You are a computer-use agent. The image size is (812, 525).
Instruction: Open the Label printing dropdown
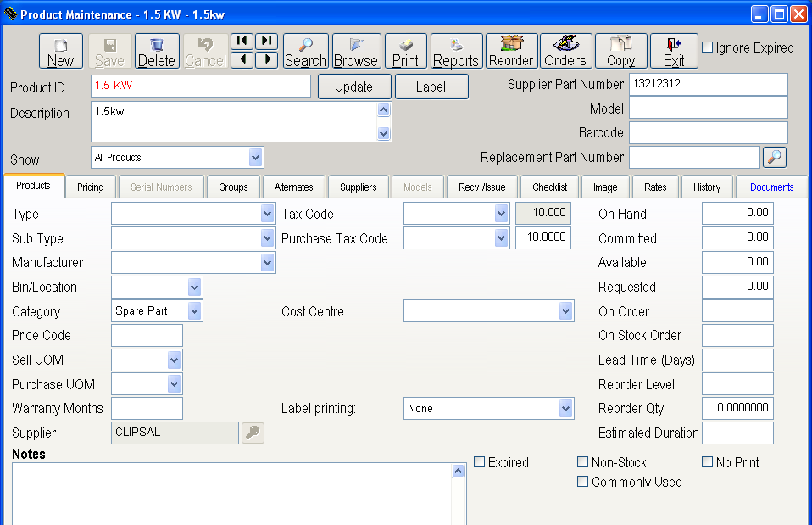(x=566, y=409)
